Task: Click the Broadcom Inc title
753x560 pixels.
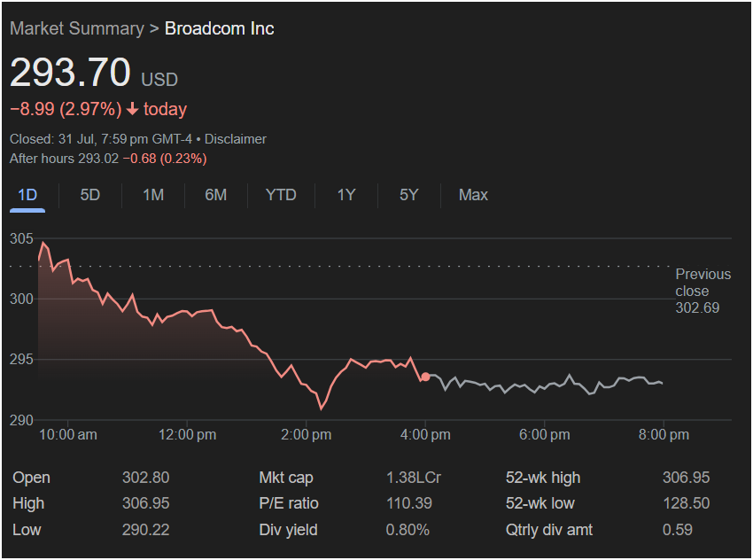Action: [220, 28]
